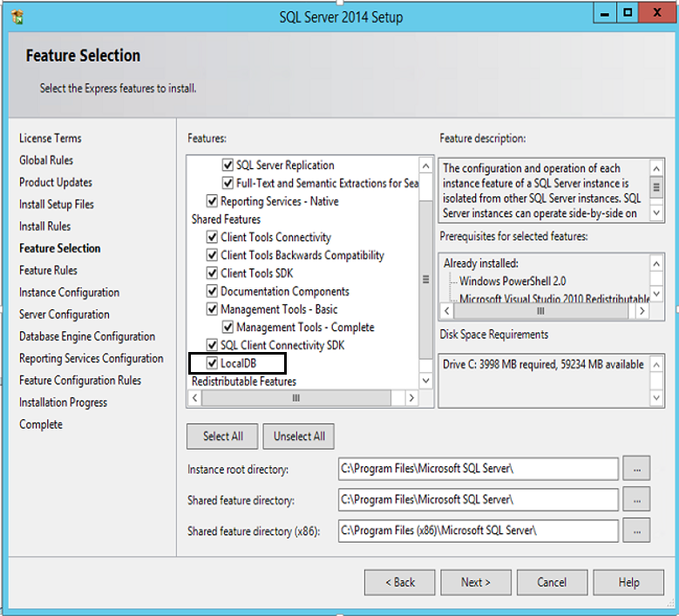The width and height of the screenshot is (679, 616).
Task: Toggle Client Tools SDK checkbox
Action: coord(212,274)
